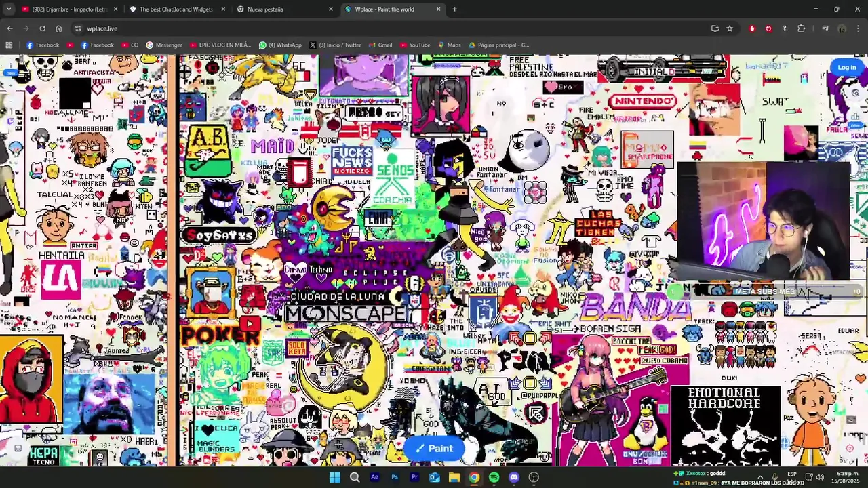Launch Photoshop from taskbar
Screen dimensions: 868x488
(x=395, y=477)
